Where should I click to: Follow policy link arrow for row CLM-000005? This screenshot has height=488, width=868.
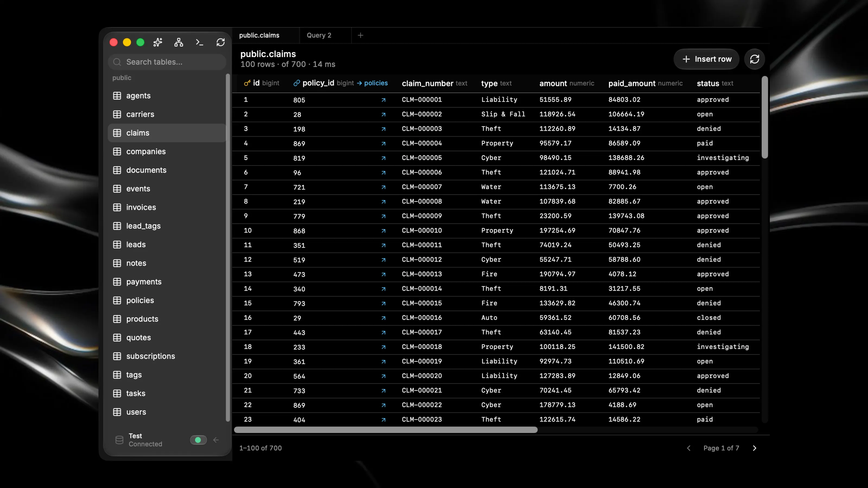384,158
